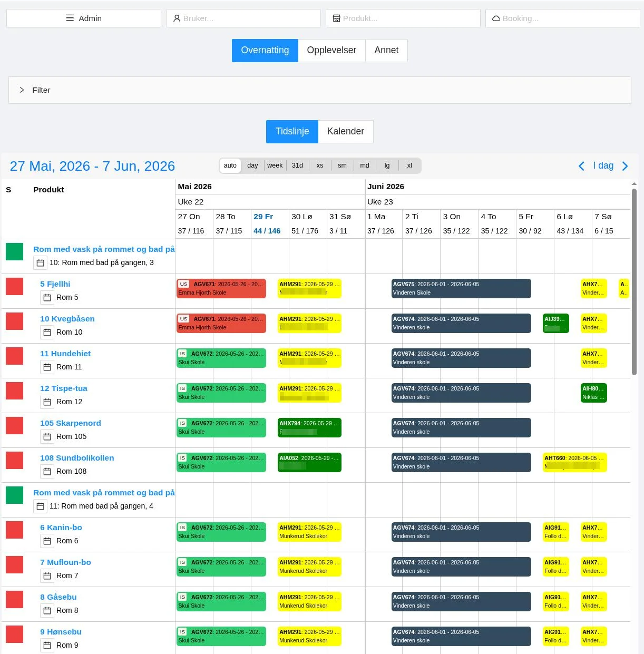Click the cloud icon in Booking field
This screenshot has height=654, width=644.
496,18
